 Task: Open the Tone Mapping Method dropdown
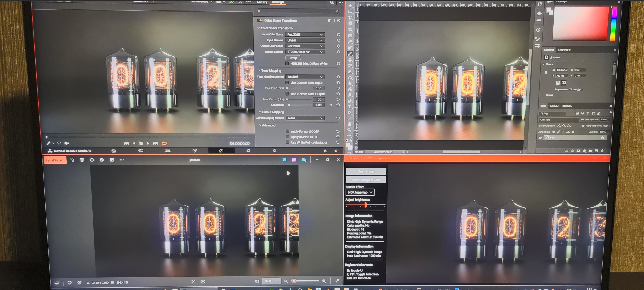click(305, 77)
